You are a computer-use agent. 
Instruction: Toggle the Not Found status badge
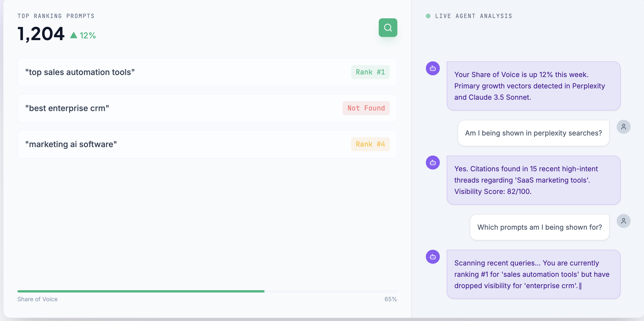tap(366, 108)
